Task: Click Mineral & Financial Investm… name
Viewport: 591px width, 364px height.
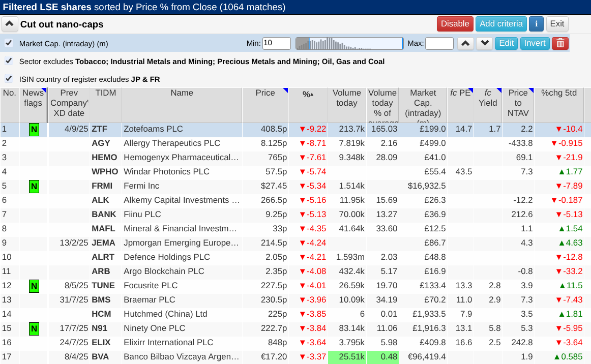Action: (x=180, y=229)
